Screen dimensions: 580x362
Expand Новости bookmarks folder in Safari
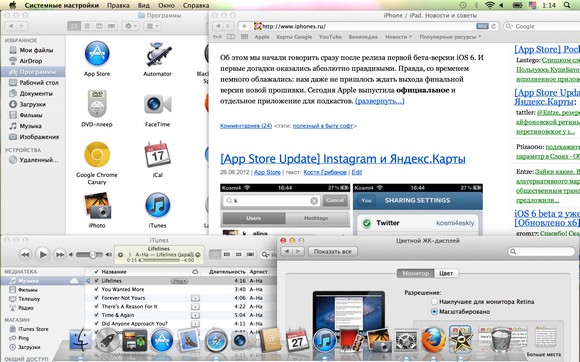tap(398, 37)
